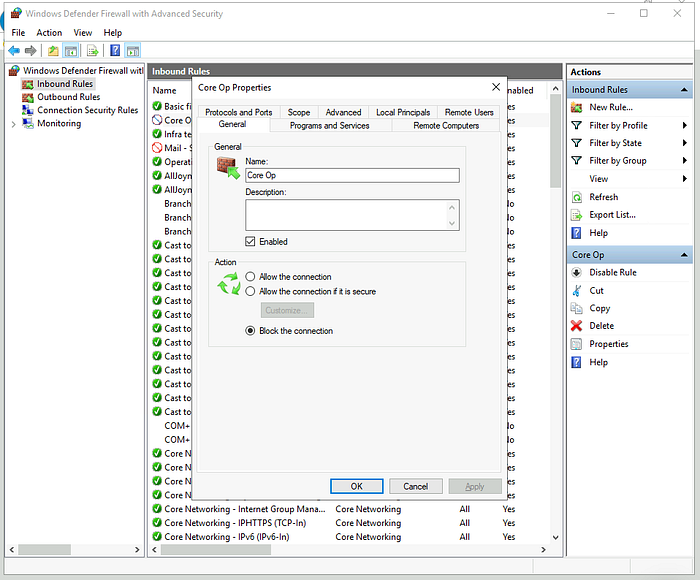Open the Action menu

(x=49, y=33)
